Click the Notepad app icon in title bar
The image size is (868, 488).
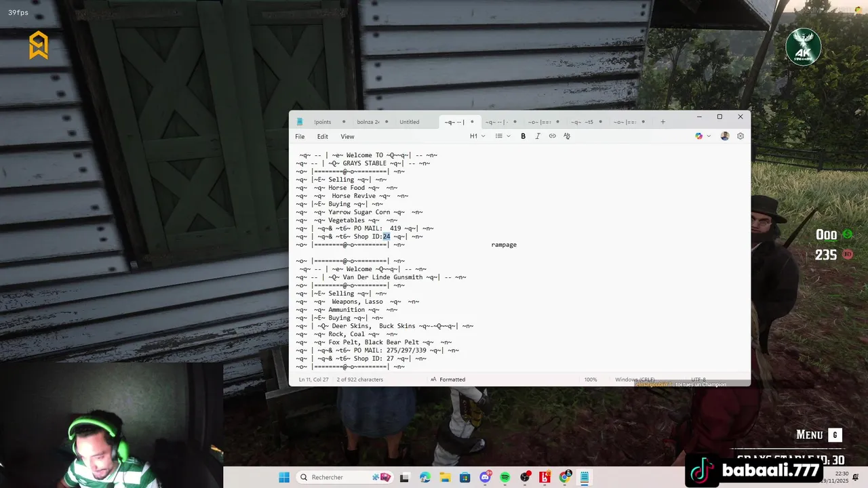click(x=299, y=122)
